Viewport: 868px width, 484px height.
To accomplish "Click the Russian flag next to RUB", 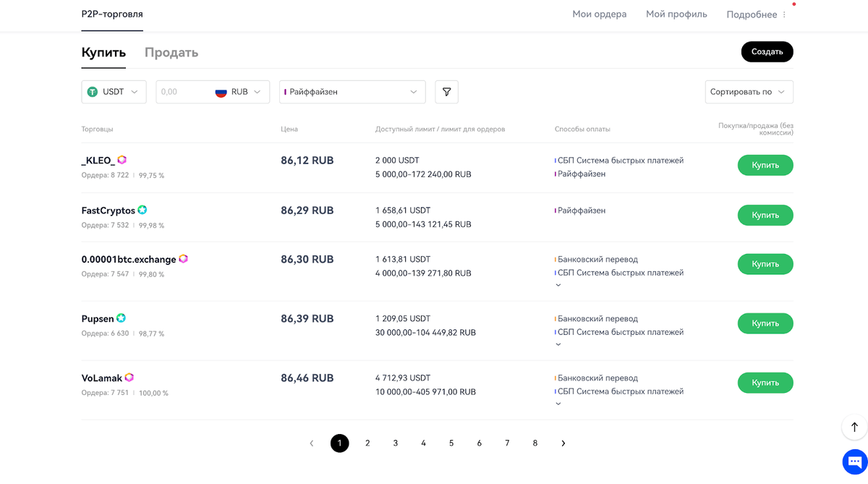I will (x=219, y=92).
